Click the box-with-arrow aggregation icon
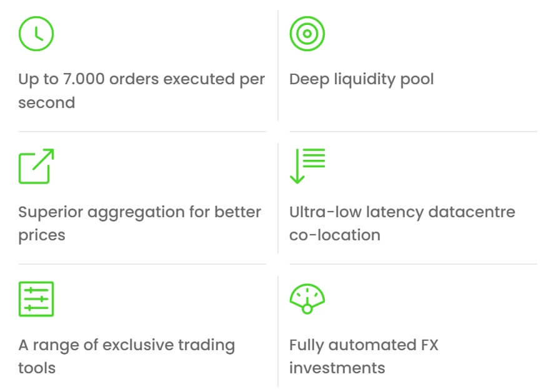This screenshot has width=541, height=392. [36, 166]
